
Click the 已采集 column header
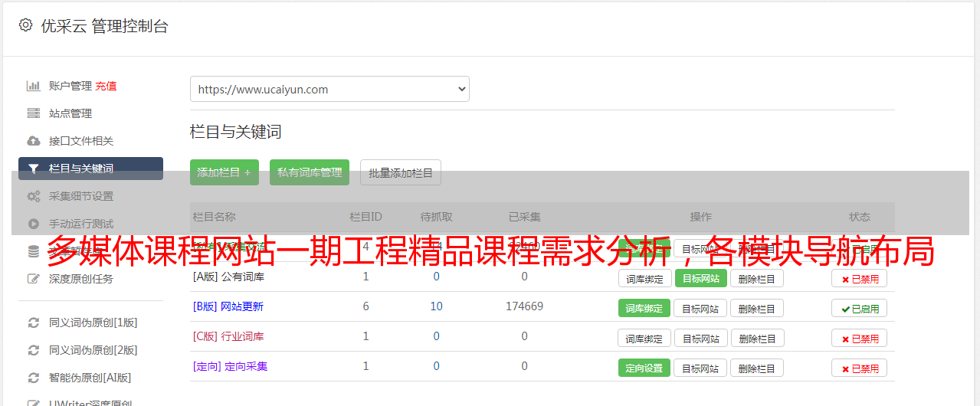pyautogui.click(x=524, y=217)
